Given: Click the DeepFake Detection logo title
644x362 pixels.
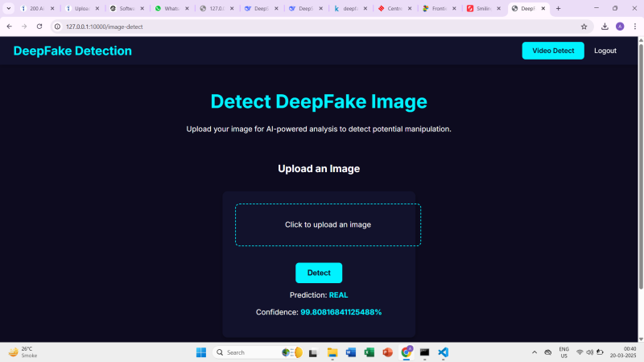Looking at the screenshot, I should pyautogui.click(x=72, y=51).
